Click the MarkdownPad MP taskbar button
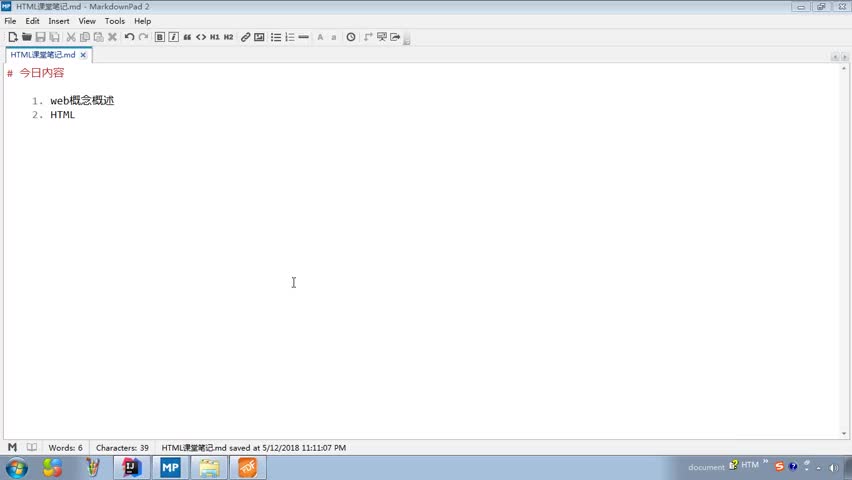This screenshot has width=852, height=480. tap(171, 467)
